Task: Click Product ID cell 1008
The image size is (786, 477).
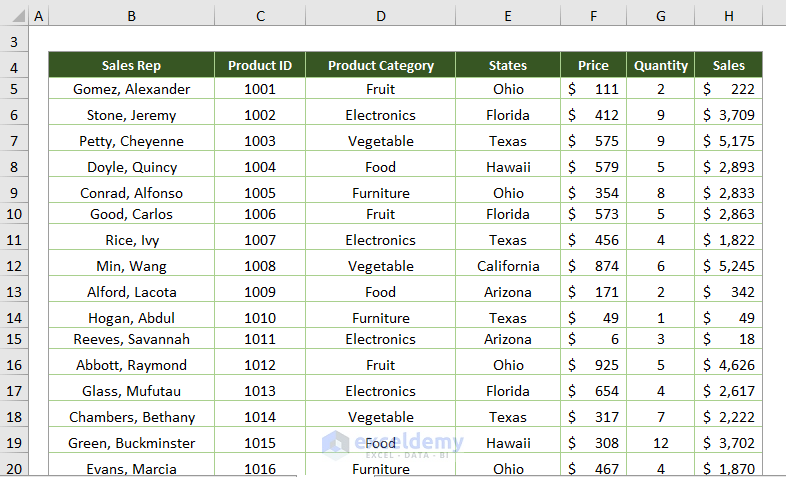Action: pyautogui.click(x=260, y=266)
